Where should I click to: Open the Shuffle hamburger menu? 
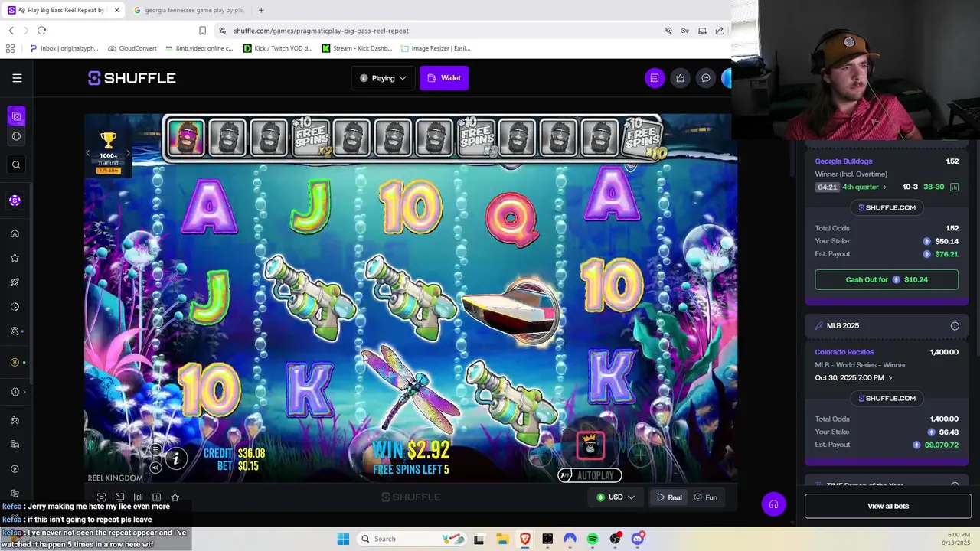point(17,78)
